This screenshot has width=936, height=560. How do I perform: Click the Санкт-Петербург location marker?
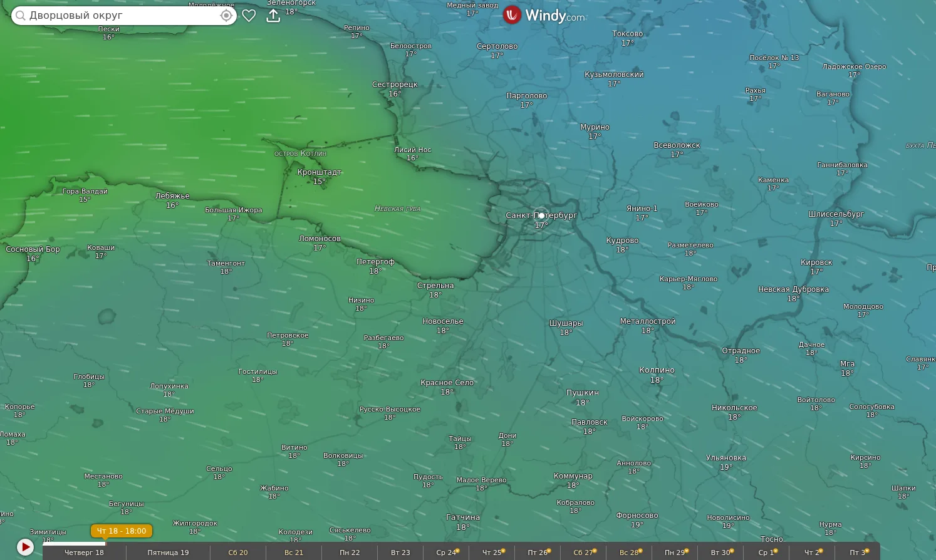(541, 215)
